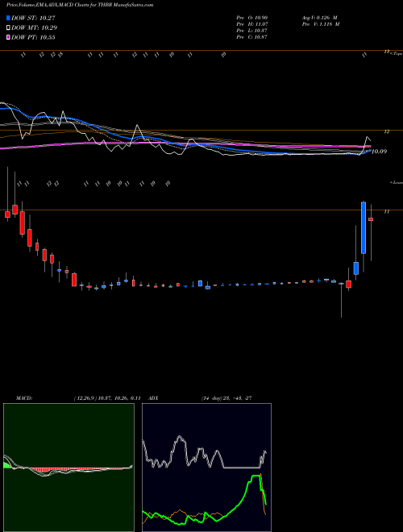Click the magenta DOW PT legend swatch

(x=8, y=37)
